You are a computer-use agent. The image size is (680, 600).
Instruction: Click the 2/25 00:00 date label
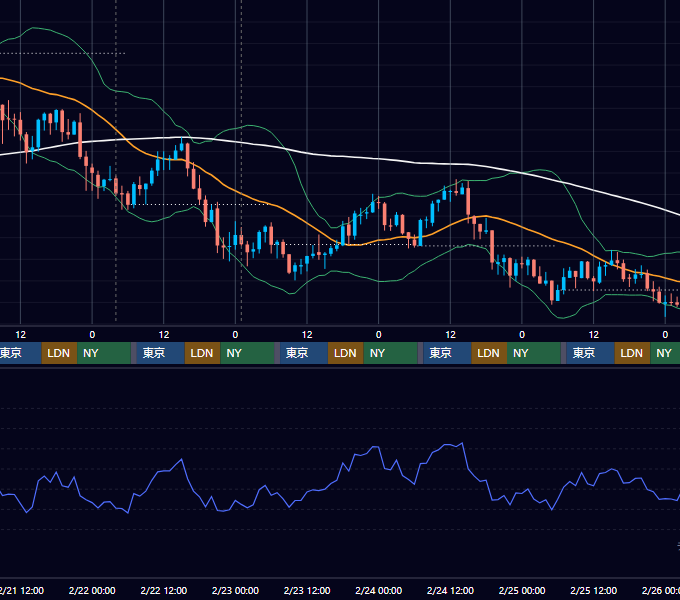[x=522, y=590]
